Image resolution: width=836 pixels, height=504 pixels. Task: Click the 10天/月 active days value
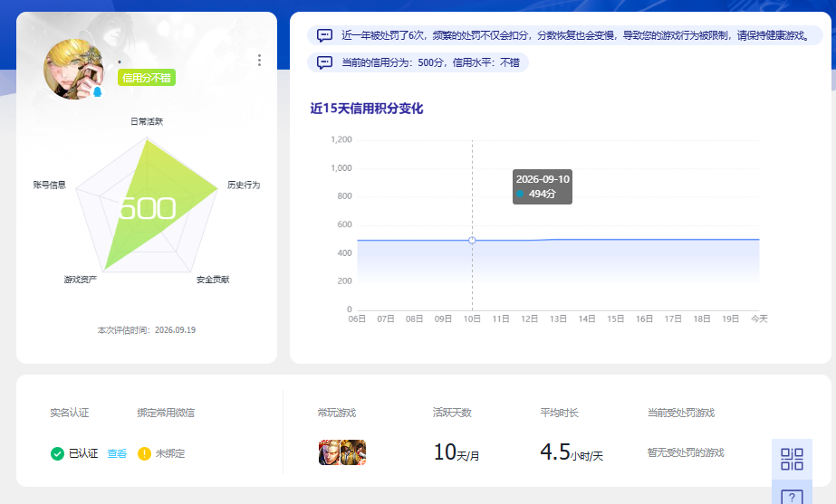(456, 452)
